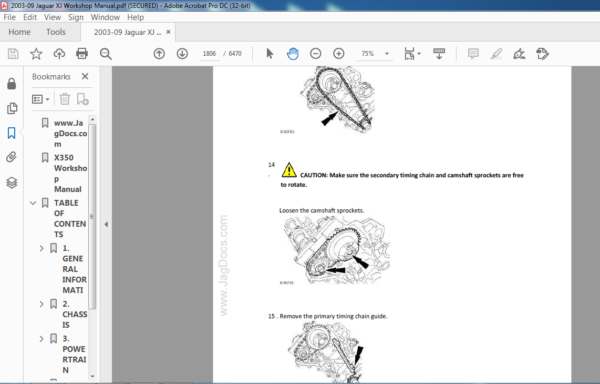Screen dimensions: 600x384
Task: Select TABLE OF CONTENTS bookmark
Action: click(70, 218)
